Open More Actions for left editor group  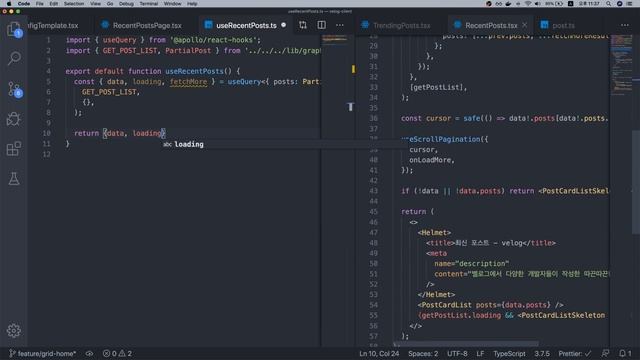point(340,25)
